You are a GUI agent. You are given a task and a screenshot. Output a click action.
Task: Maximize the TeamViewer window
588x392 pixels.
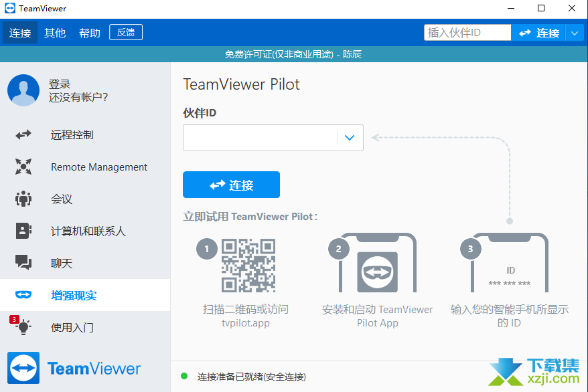click(541, 8)
